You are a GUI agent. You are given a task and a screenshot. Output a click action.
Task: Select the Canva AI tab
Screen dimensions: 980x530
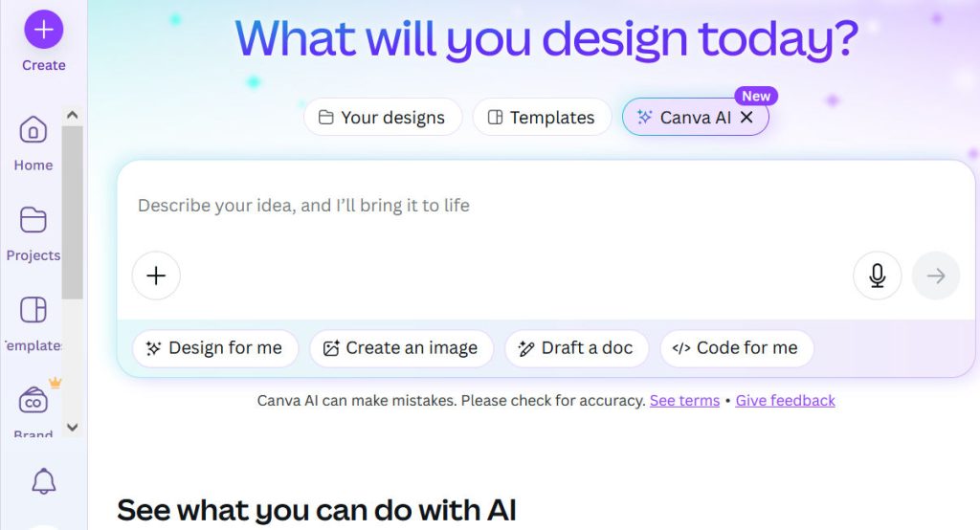click(x=684, y=117)
